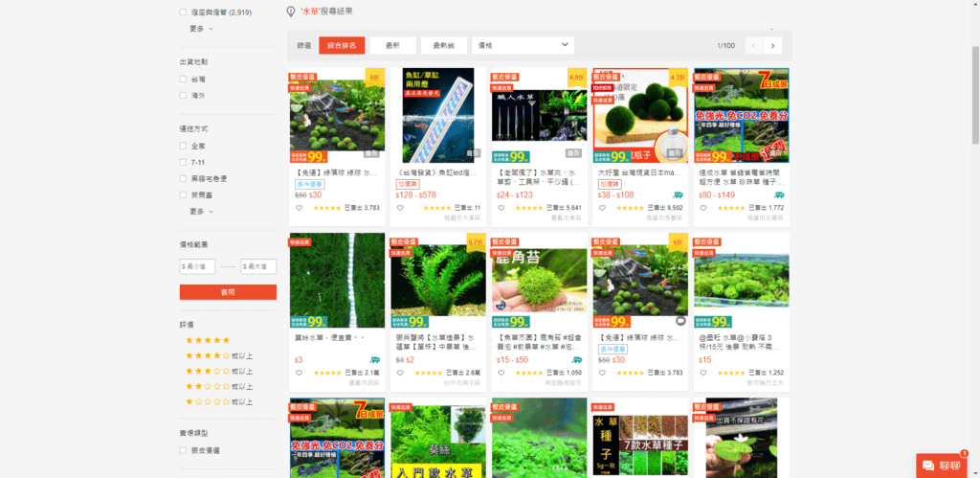
Task: Click seller location 新竹縣竹北市
Action: (x=766, y=382)
